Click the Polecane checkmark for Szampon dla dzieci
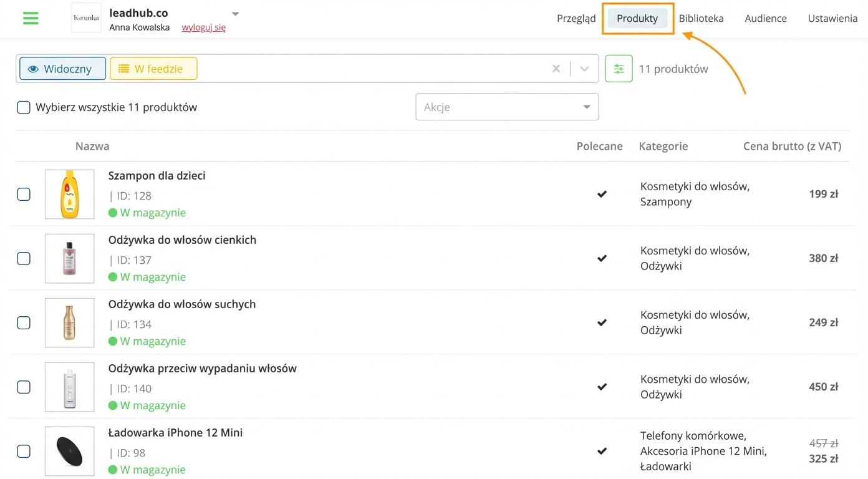Screen dimensions: 868x479 click(x=602, y=194)
